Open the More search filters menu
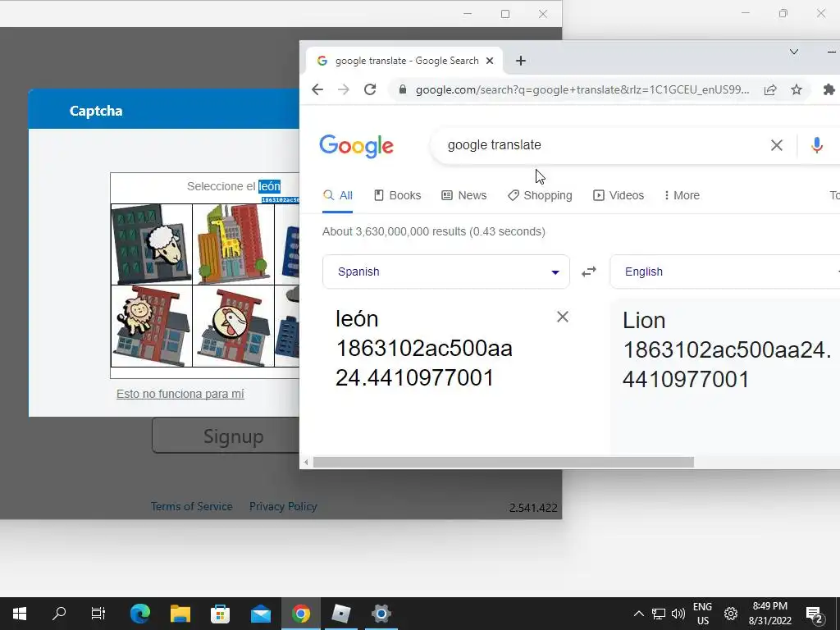Image resolution: width=840 pixels, height=630 pixels. [x=682, y=195]
